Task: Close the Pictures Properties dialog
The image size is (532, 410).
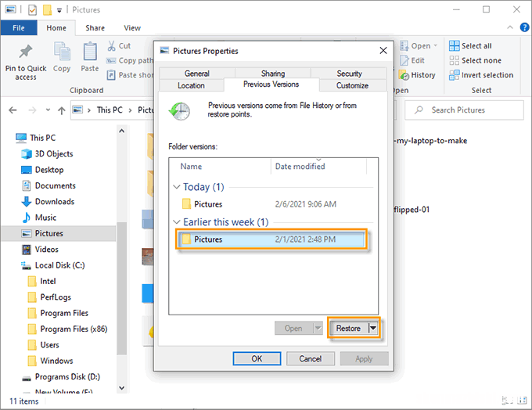Action: [x=383, y=51]
